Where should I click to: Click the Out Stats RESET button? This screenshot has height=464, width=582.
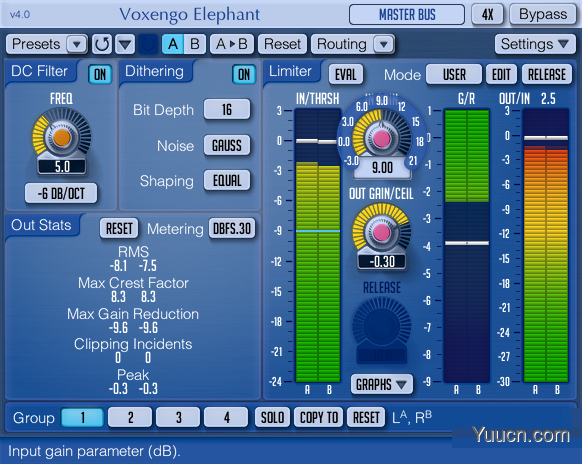tap(119, 228)
